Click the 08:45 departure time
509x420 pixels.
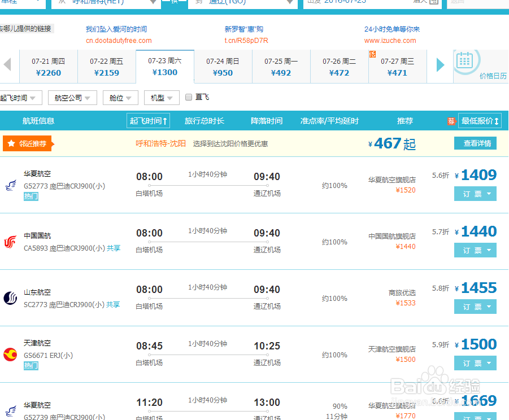coord(149,346)
